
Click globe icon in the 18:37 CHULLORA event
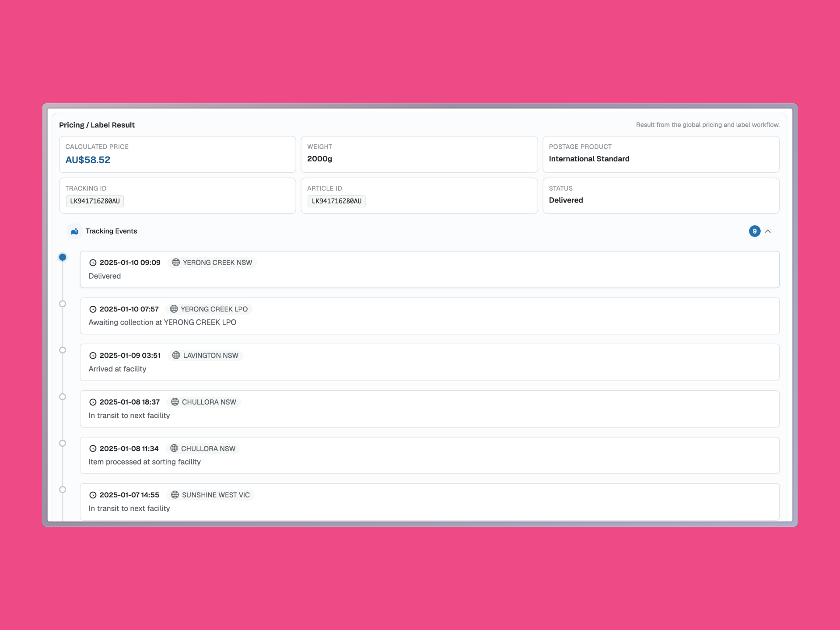175,402
